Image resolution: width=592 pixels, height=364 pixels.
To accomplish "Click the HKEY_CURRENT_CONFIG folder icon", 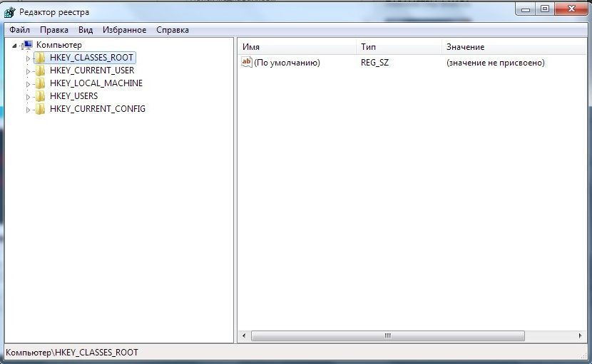I will pos(40,109).
